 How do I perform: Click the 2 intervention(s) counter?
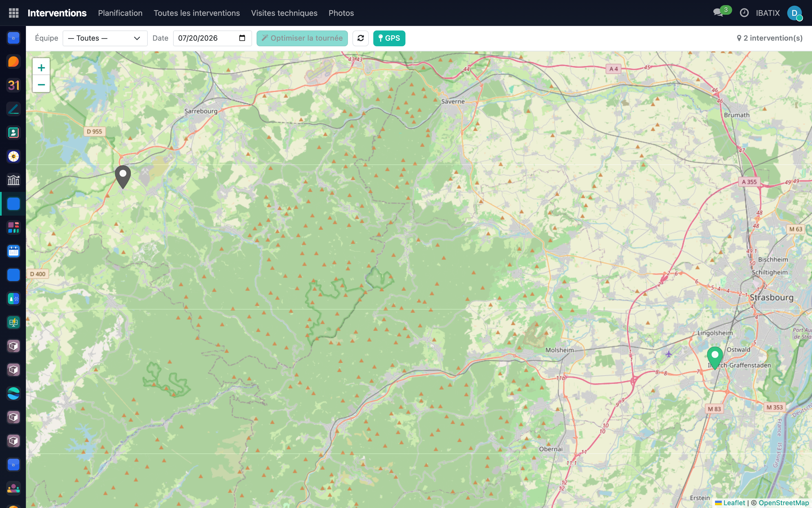pos(769,38)
